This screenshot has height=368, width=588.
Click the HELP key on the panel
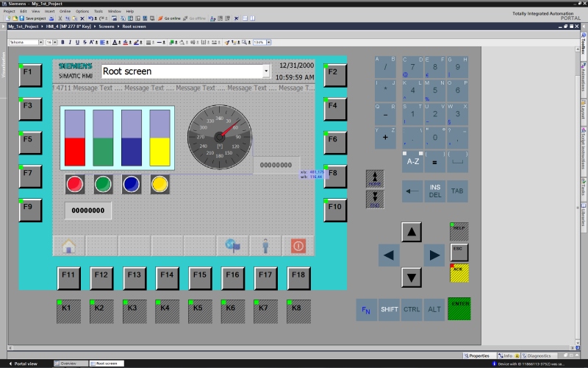459,231
